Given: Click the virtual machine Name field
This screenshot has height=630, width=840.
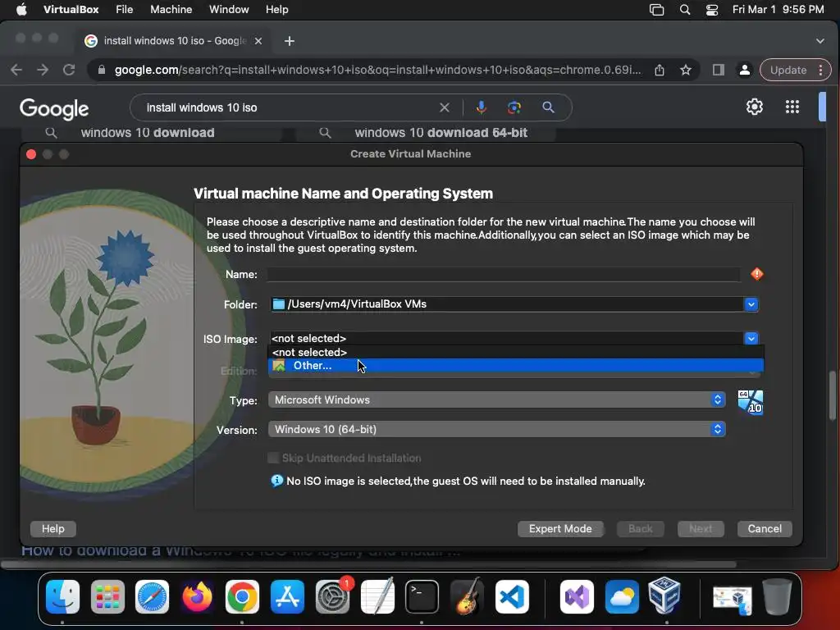Looking at the screenshot, I should [x=504, y=274].
